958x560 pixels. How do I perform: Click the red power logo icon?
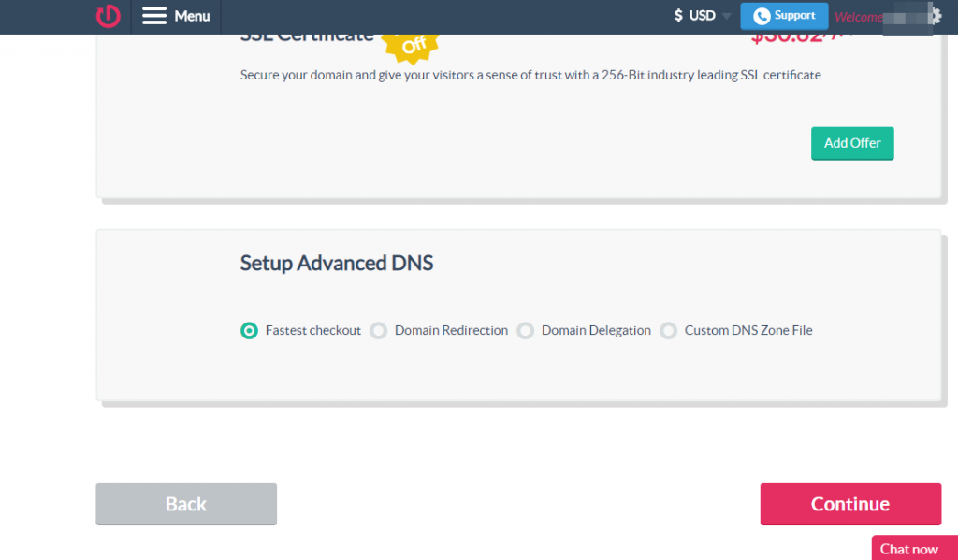(x=108, y=16)
